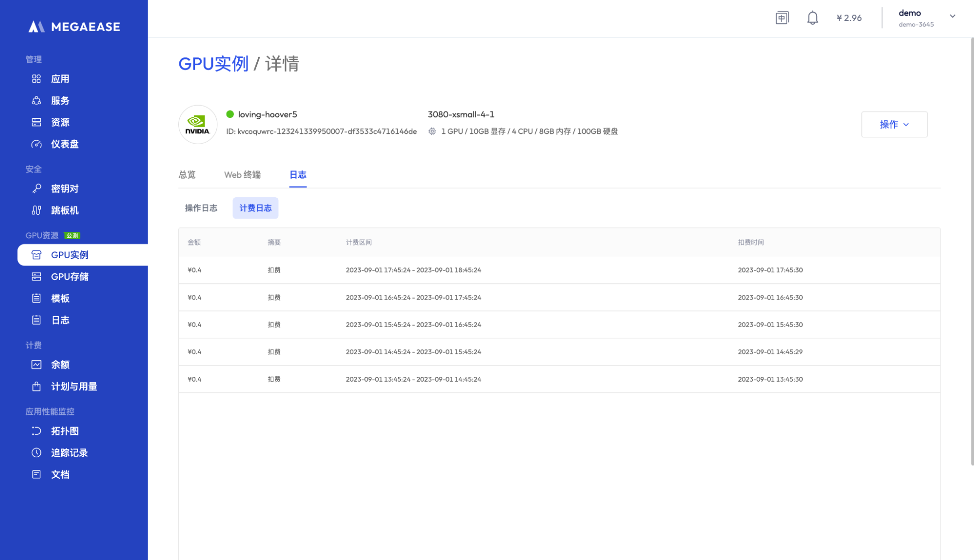Open 服务 menu item label
This screenshot has height=560, width=974.
[60, 101]
